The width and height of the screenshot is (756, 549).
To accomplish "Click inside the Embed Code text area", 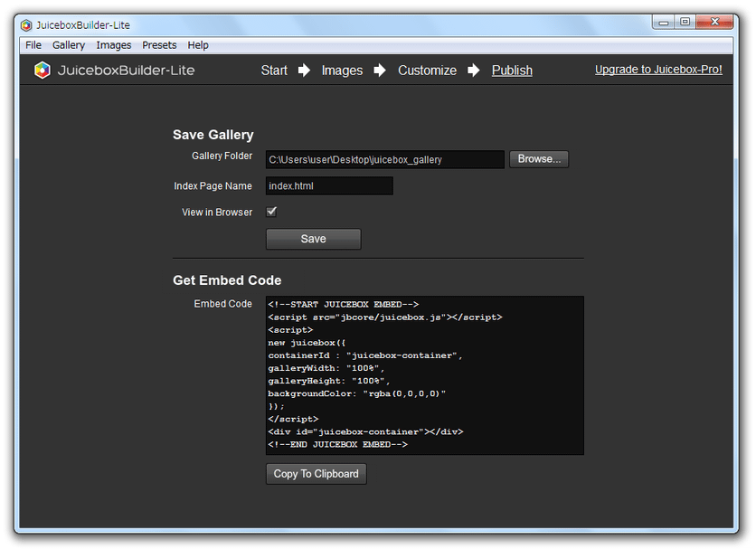I will [x=425, y=374].
